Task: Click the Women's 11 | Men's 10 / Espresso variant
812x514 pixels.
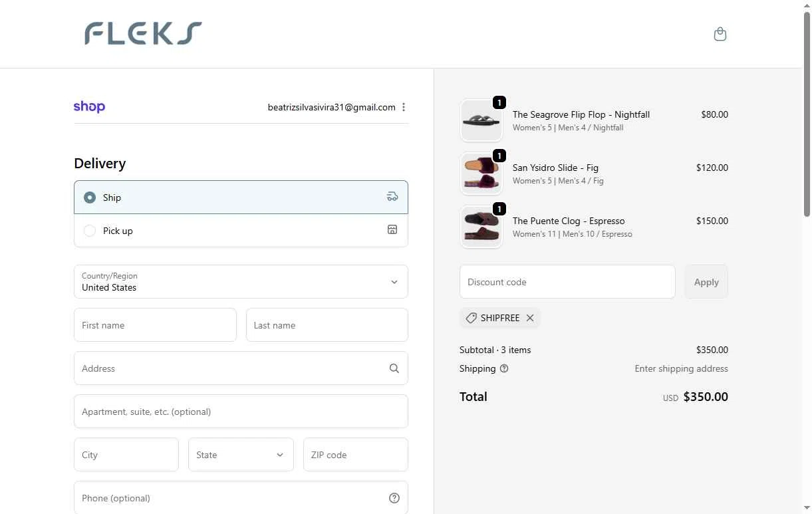Action: [x=573, y=234]
